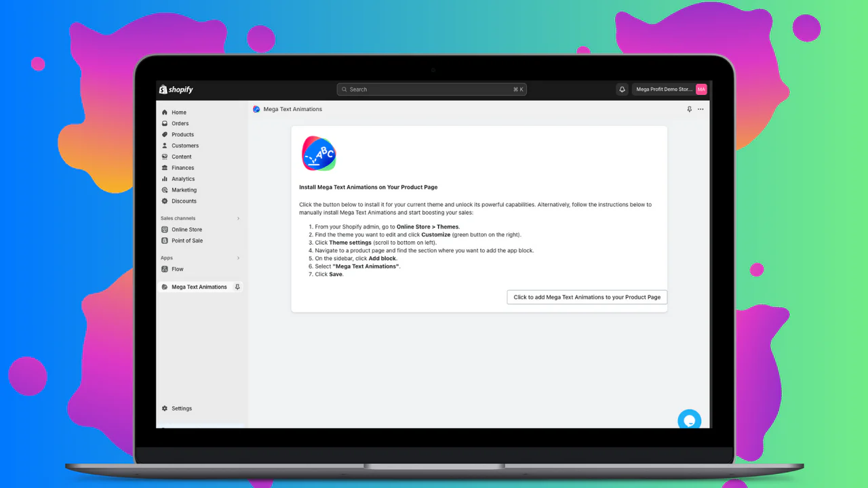Image resolution: width=868 pixels, height=488 pixels.
Task: Click the Marketing target icon
Action: 165,190
